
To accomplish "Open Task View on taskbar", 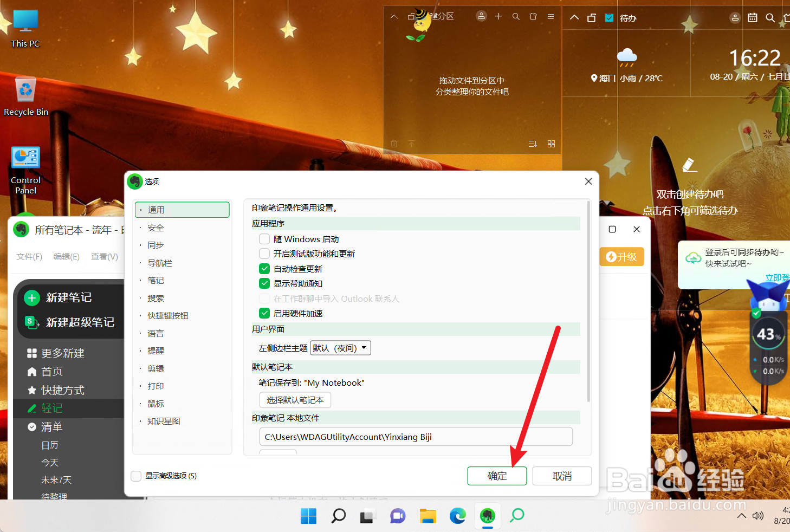I will [x=367, y=516].
